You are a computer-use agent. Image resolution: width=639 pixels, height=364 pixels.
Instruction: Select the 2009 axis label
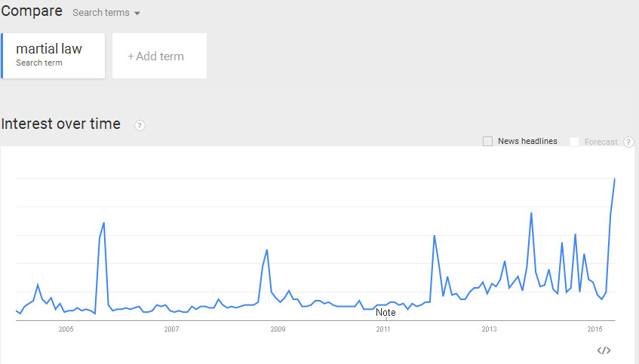pyautogui.click(x=278, y=329)
